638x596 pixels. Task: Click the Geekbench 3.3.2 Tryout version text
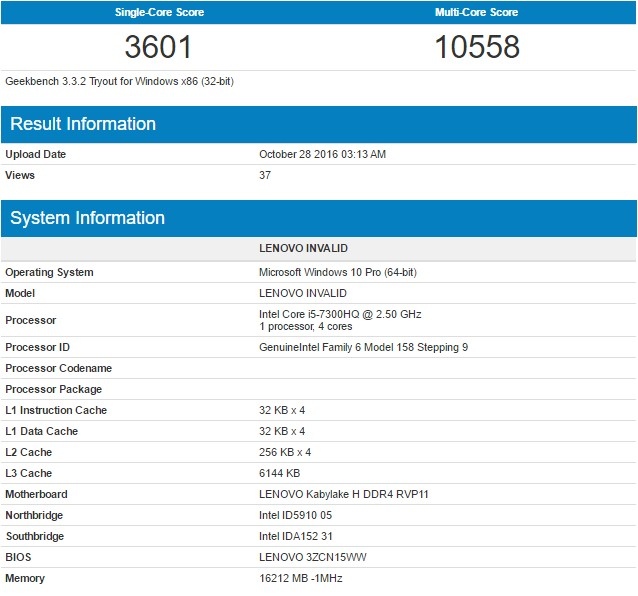tap(119, 81)
